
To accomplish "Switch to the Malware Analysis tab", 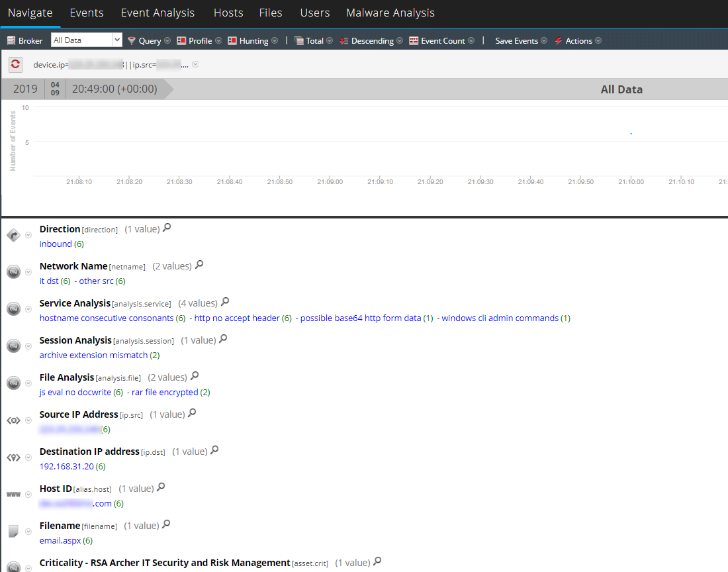I will click(x=390, y=13).
